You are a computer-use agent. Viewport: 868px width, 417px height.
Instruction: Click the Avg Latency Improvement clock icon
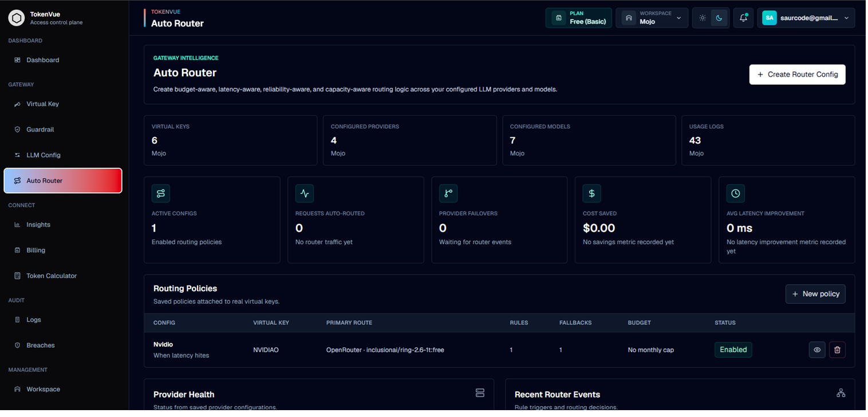point(736,193)
